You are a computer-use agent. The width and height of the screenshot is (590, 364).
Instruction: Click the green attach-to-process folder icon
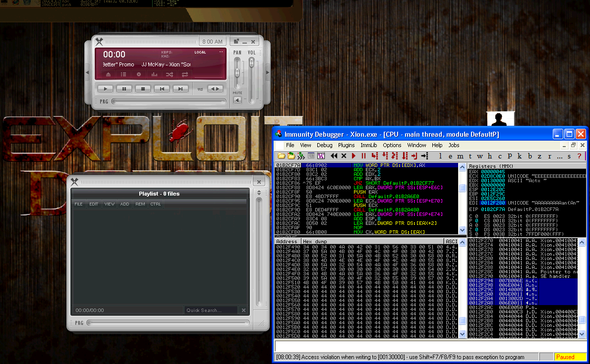(291, 156)
